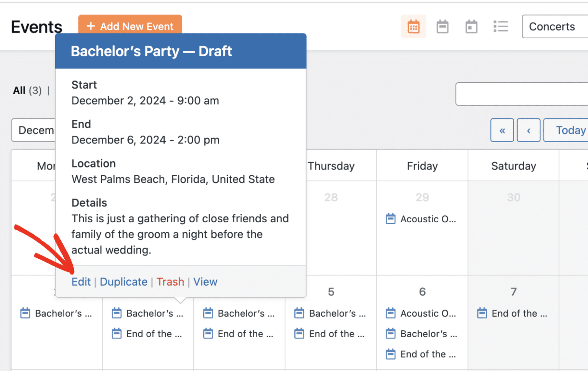Open the Concerts calendar filter dropdown

[552, 26]
